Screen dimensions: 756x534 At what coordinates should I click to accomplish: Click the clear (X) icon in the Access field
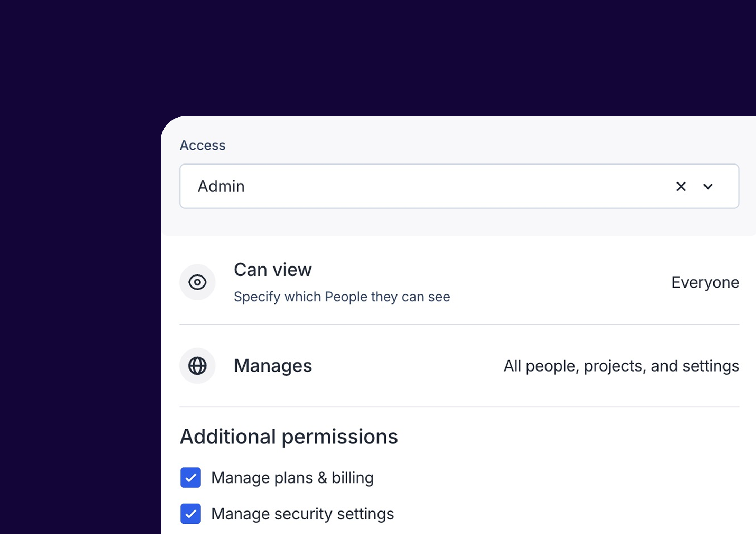pyautogui.click(x=681, y=187)
